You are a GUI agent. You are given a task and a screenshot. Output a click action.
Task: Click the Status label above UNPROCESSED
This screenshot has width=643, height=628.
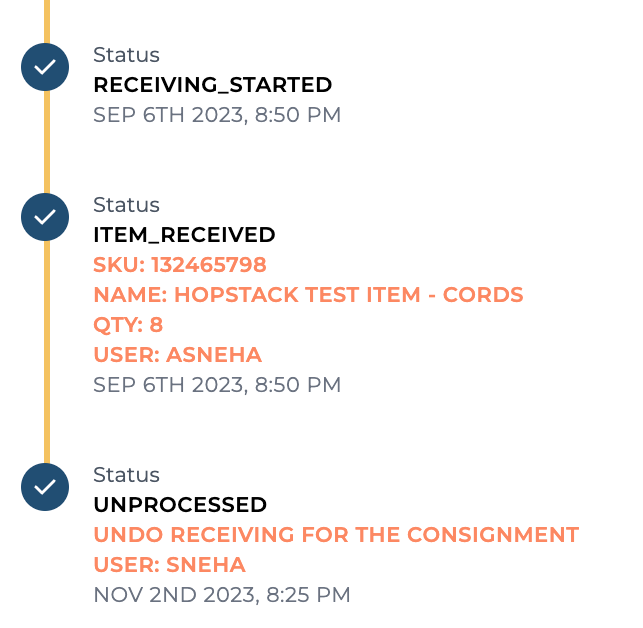pos(126,475)
